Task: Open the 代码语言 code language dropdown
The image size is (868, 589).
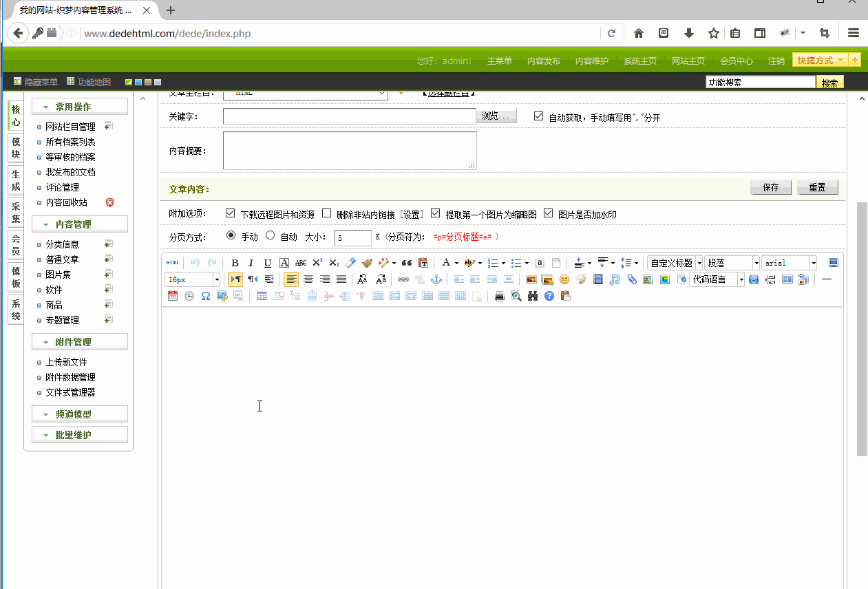Action: pyautogui.click(x=716, y=279)
